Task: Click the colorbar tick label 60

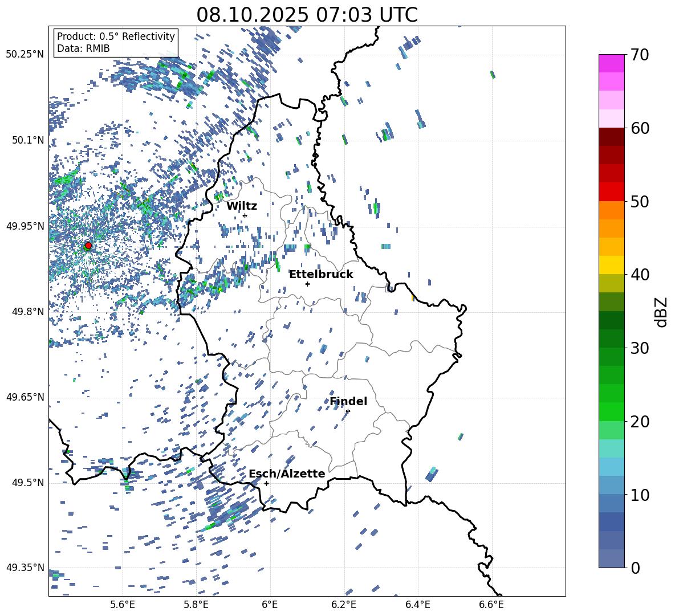Action: 640,128
